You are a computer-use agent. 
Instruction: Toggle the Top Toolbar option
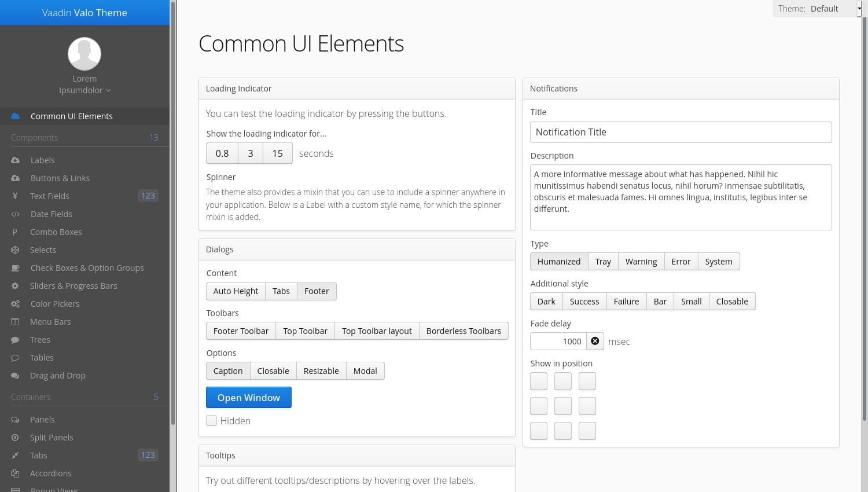point(305,331)
